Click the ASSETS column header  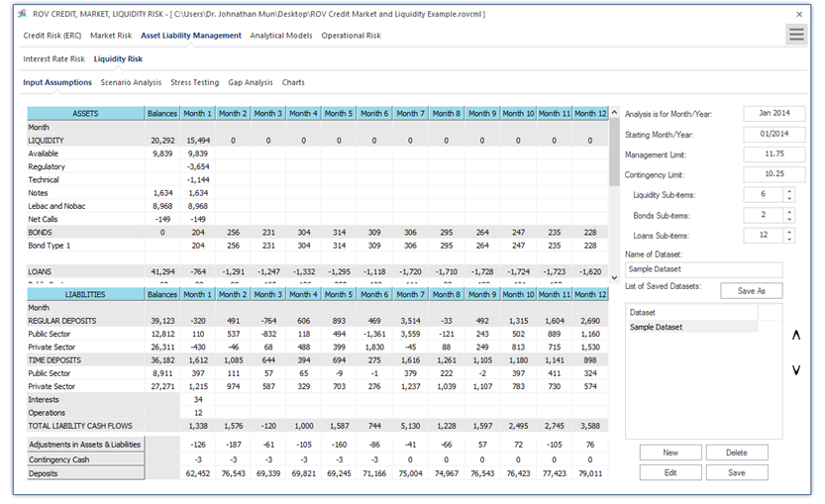[86, 113]
